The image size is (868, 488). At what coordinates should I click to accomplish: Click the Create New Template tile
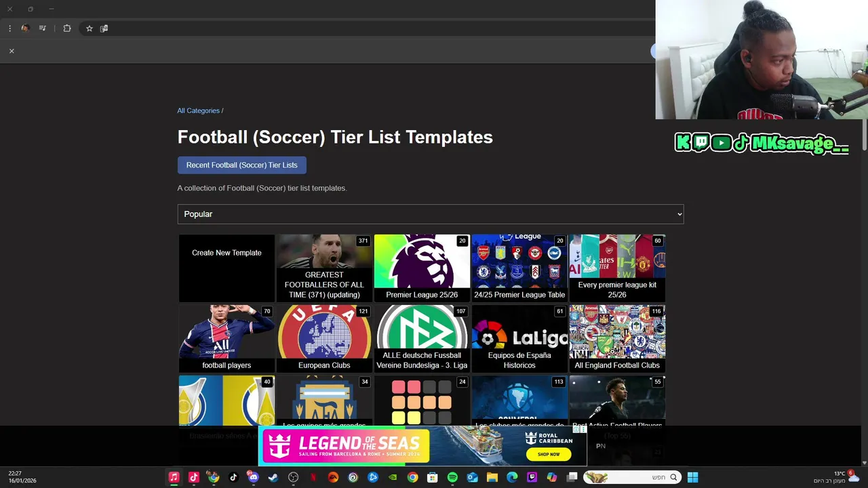coord(226,268)
